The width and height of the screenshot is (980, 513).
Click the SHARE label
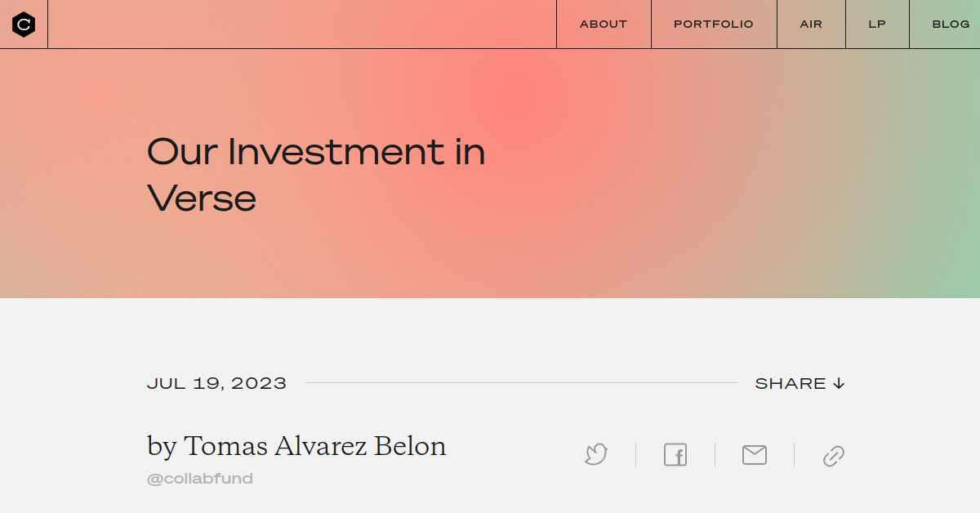(791, 382)
